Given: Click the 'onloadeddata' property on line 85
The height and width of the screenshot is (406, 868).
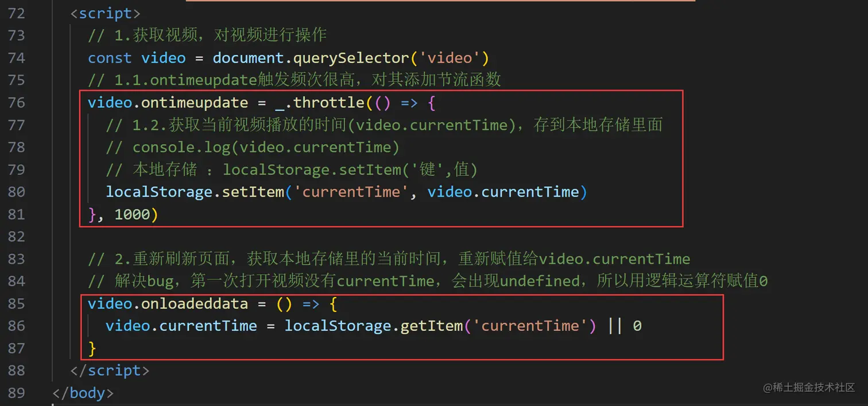Looking at the screenshot, I should coord(195,303).
